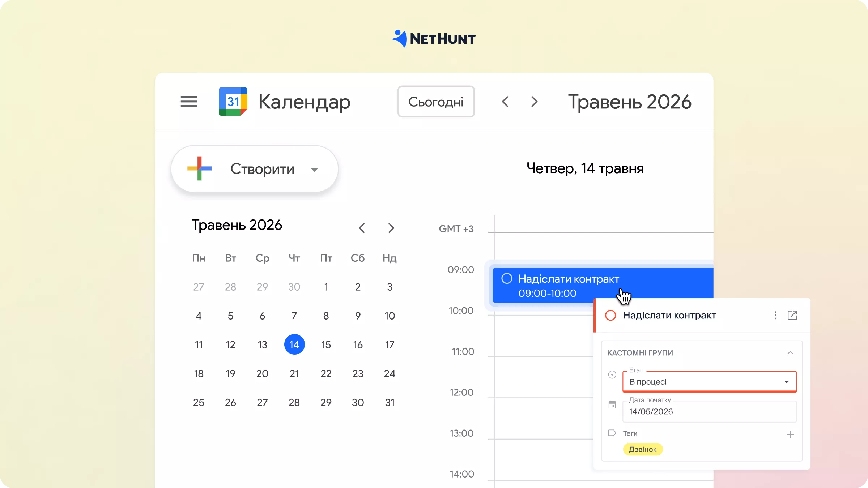
Task: Click the GMT +3 timezone label
Action: (x=456, y=229)
